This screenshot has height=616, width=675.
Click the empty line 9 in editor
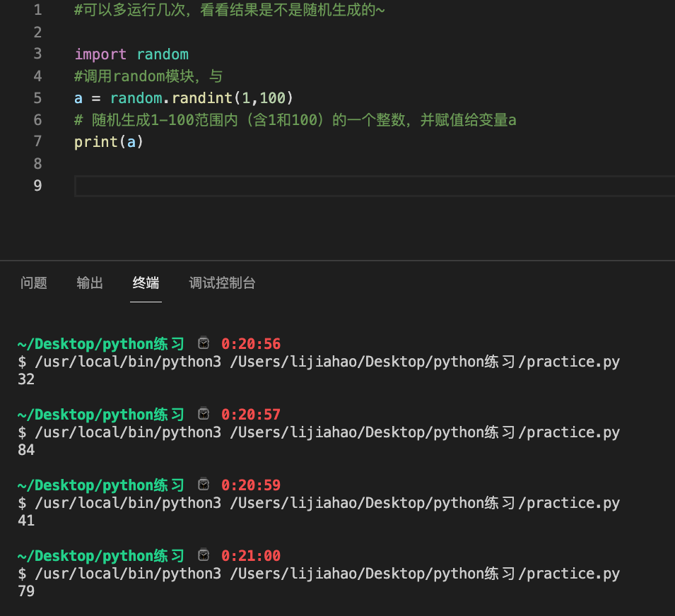pos(375,186)
